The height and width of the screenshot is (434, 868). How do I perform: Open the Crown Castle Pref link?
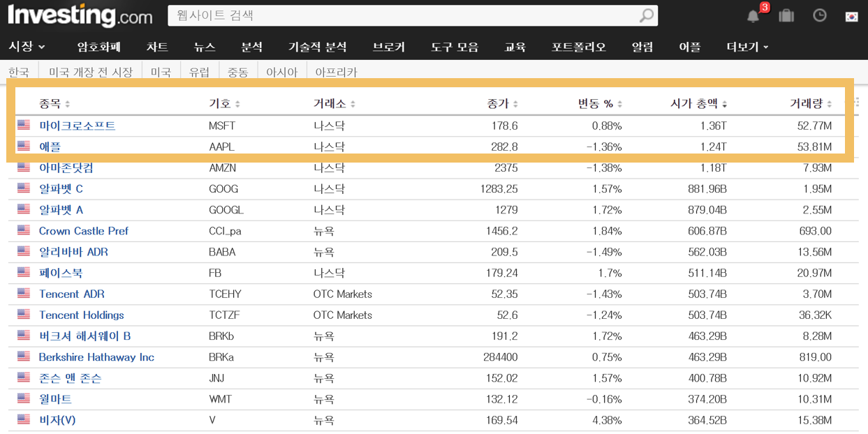(84, 231)
